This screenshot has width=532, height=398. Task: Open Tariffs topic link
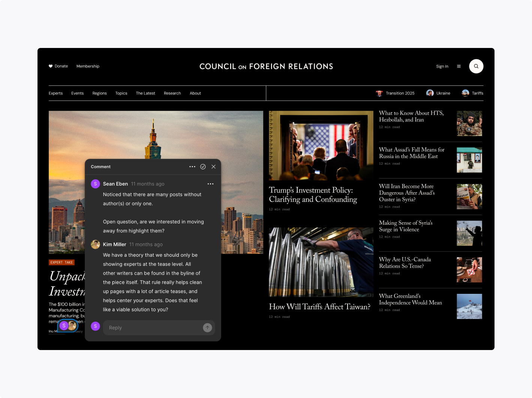pos(477,93)
